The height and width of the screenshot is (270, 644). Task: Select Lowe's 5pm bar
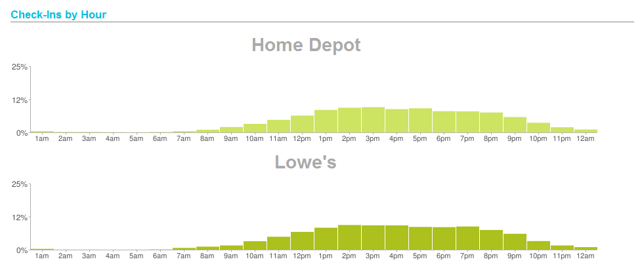coord(420,239)
